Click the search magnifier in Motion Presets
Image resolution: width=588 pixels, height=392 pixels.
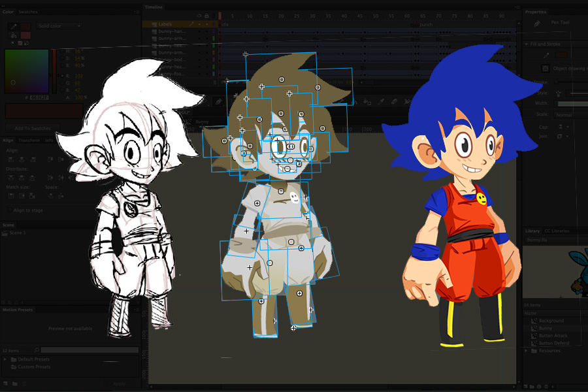pos(37,350)
